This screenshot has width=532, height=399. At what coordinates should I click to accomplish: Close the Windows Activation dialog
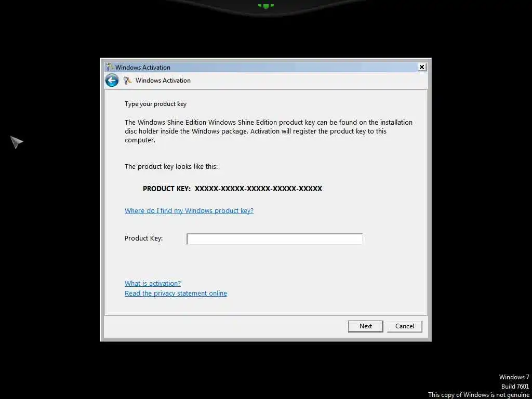(422, 67)
